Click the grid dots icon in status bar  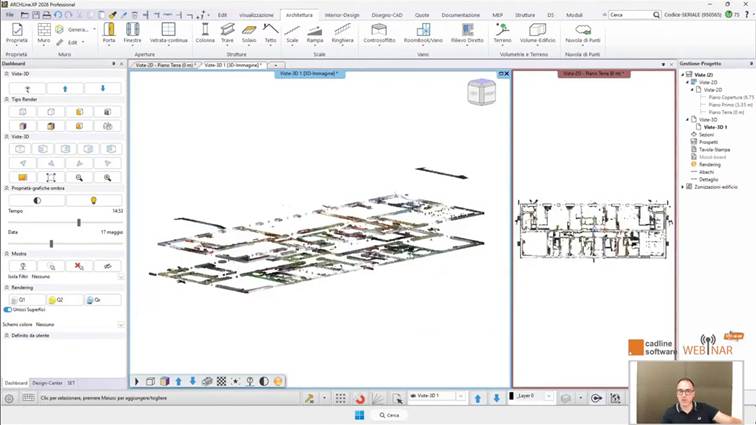[x=340, y=398]
